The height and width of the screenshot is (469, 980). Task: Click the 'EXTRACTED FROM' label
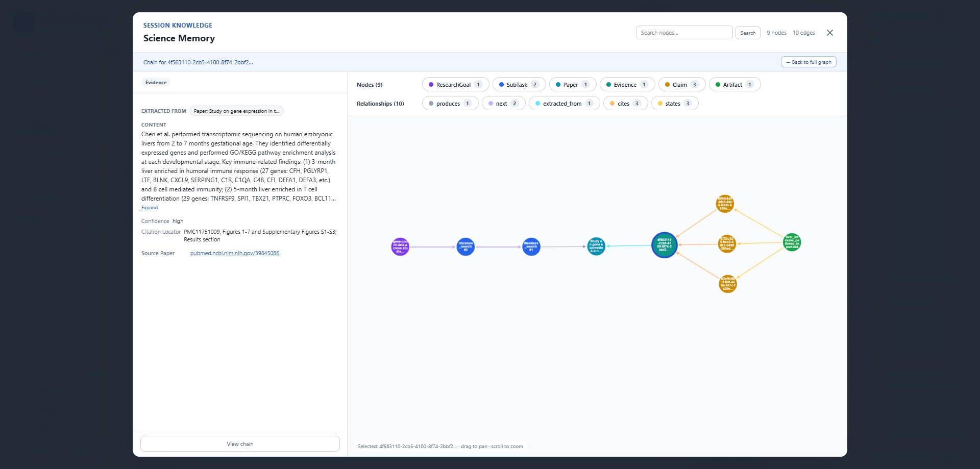coord(164,111)
